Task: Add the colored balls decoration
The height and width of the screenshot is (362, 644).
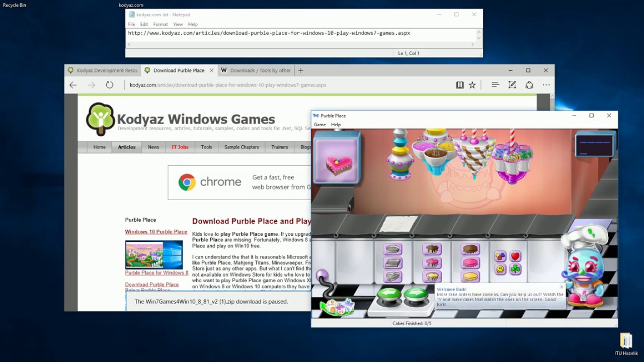Action: point(500,256)
